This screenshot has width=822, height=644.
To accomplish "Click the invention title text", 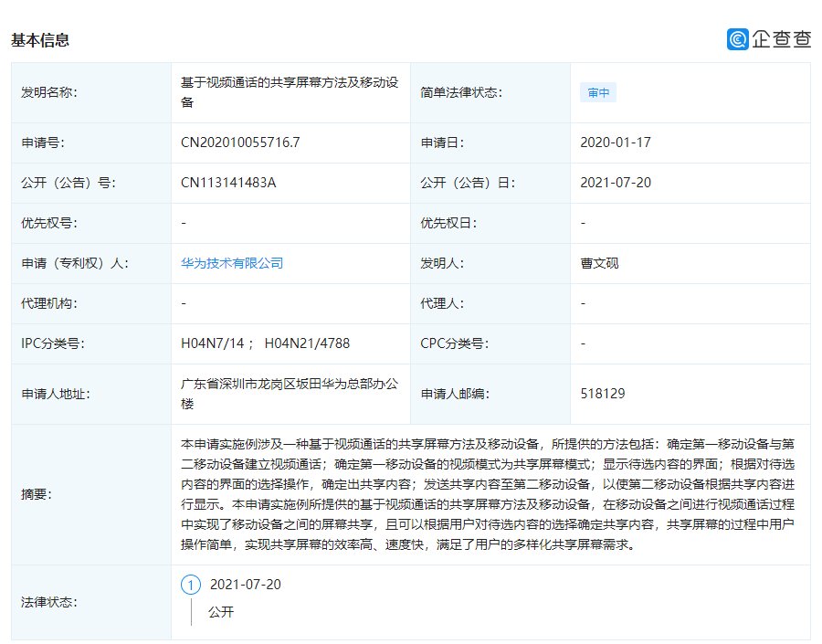I will (290, 92).
